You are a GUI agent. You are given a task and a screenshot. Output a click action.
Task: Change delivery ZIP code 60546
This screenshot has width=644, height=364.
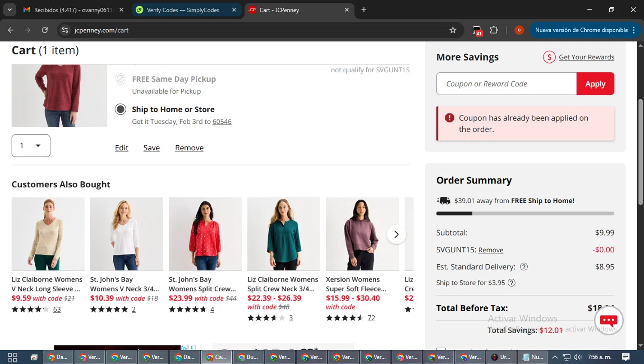coord(222,122)
